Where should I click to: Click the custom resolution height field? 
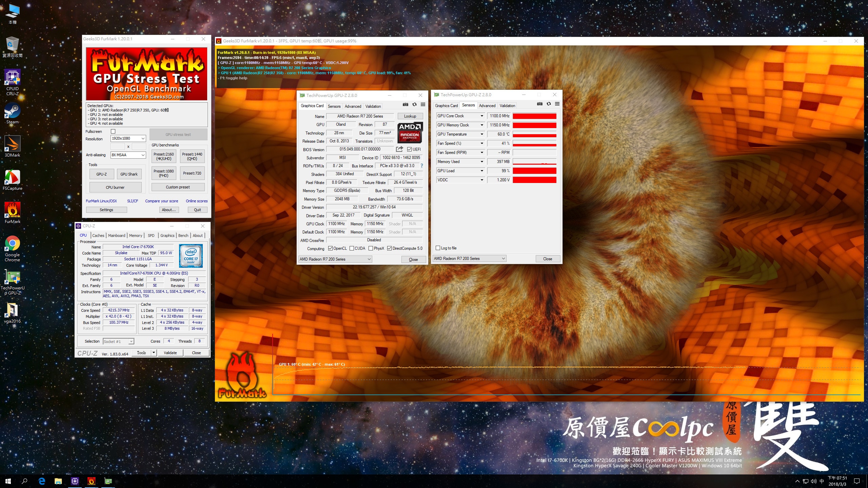pyautogui.click(x=139, y=146)
